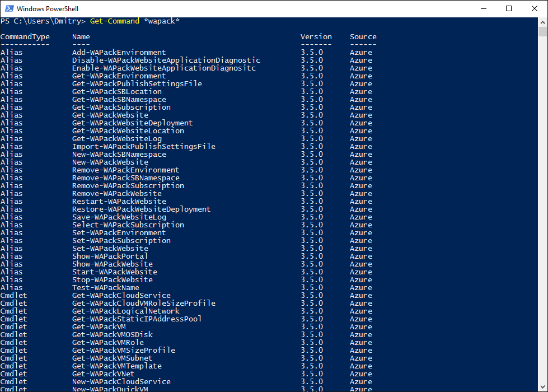
Task: Click the Get-WAPackStaticIPAddressPool cmdlet entry
Action: 137,319
